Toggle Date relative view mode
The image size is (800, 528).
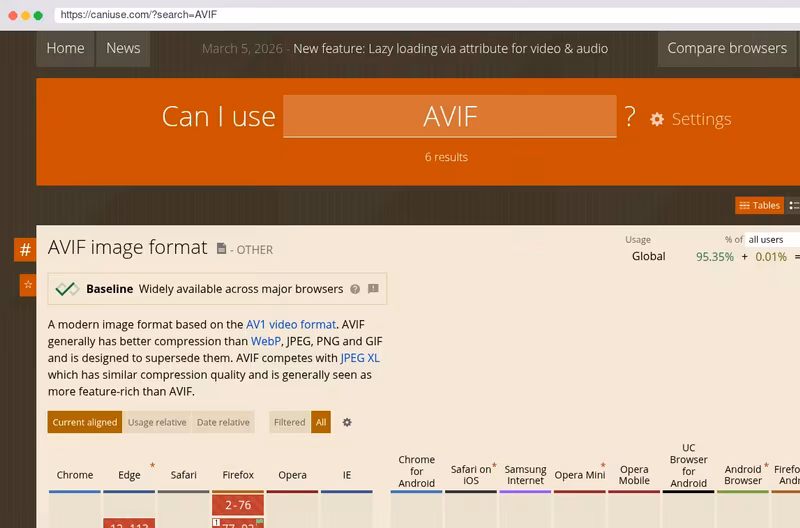click(x=223, y=422)
